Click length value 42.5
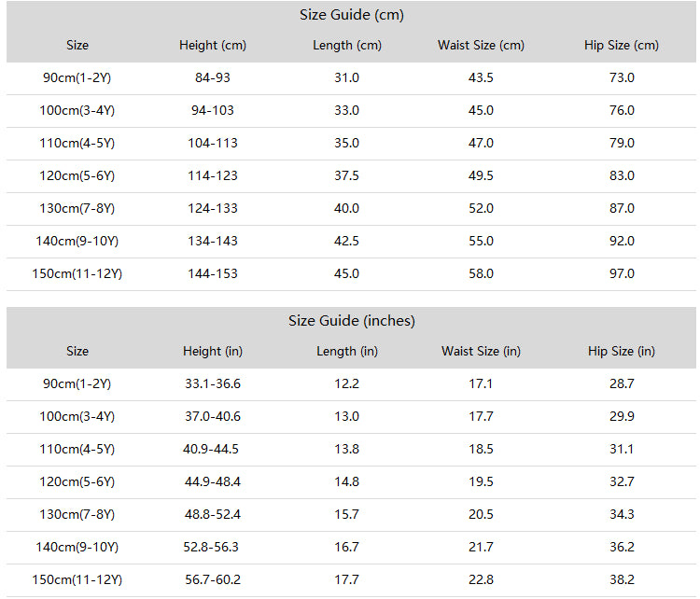This screenshot has width=700, height=599. click(347, 241)
